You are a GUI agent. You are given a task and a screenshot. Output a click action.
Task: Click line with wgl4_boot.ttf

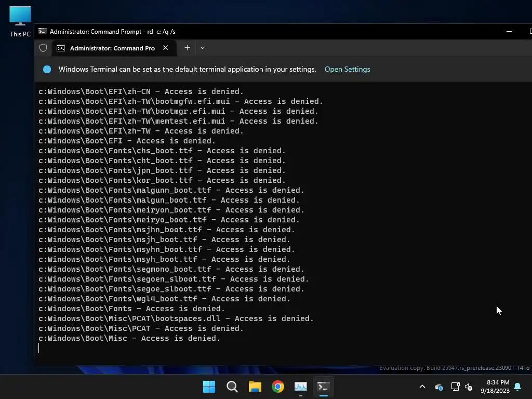coord(164,299)
